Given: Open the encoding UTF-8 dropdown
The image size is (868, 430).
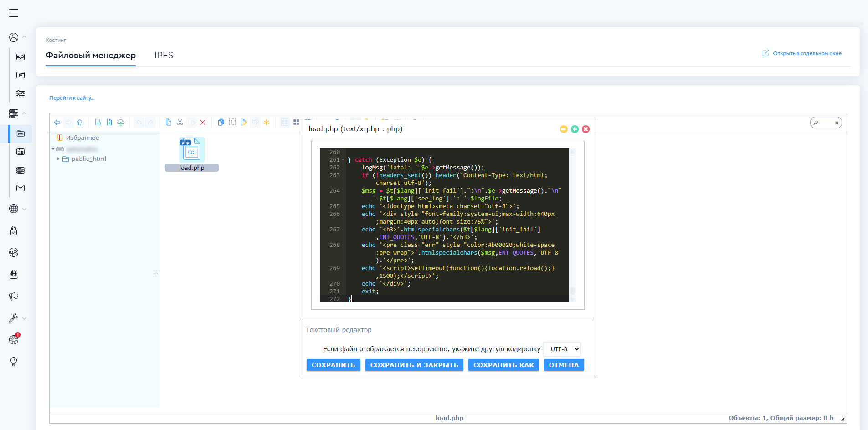Looking at the screenshot, I should pyautogui.click(x=563, y=349).
